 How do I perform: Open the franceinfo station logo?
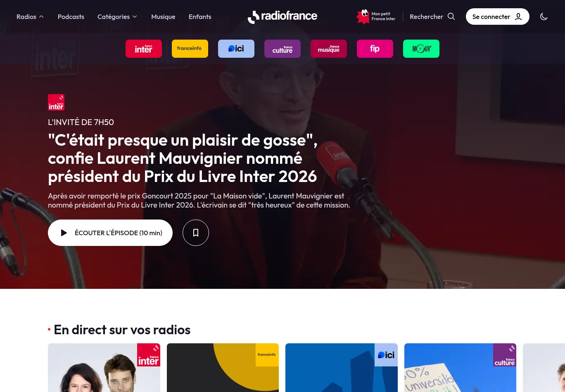click(190, 49)
